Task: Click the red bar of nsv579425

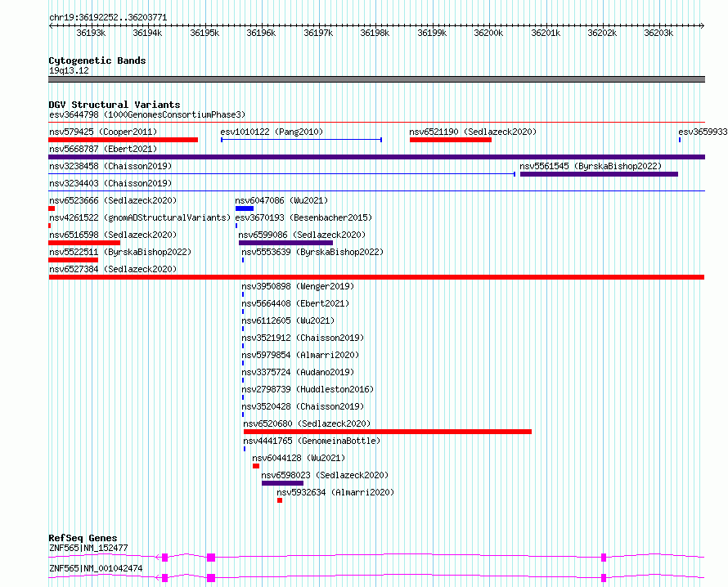Action: click(x=123, y=140)
